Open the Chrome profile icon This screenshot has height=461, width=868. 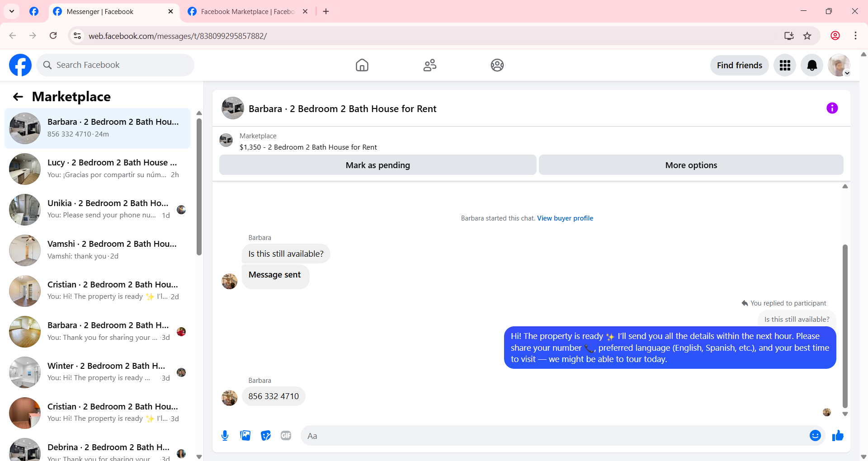point(835,36)
